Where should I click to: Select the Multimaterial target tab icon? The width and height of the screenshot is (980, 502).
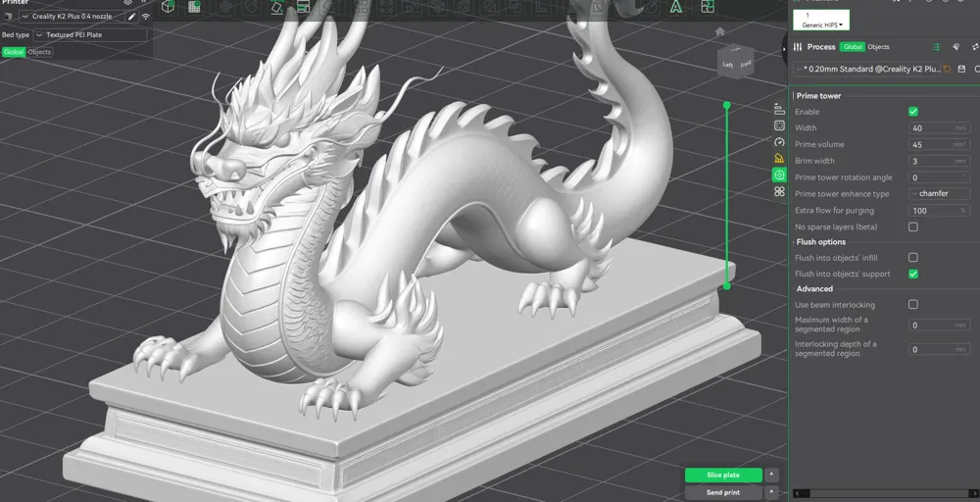pyautogui.click(x=779, y=176)
